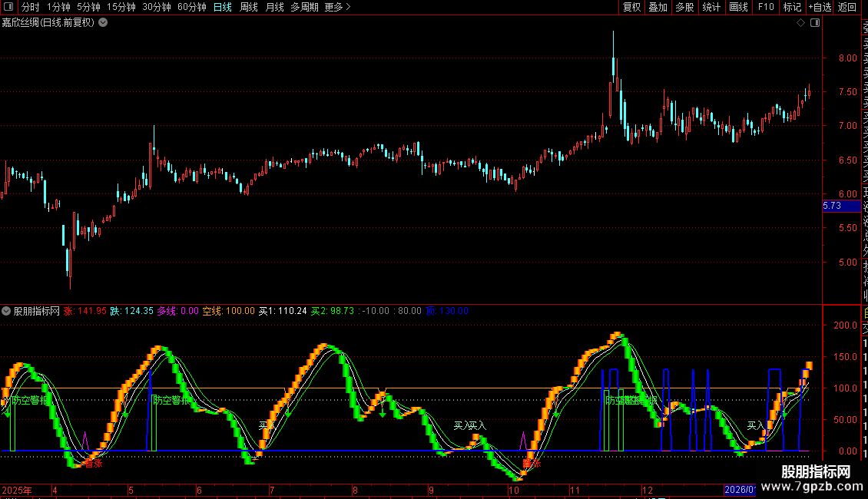Click the 2026/0 date label on timeline

[740, 490]
